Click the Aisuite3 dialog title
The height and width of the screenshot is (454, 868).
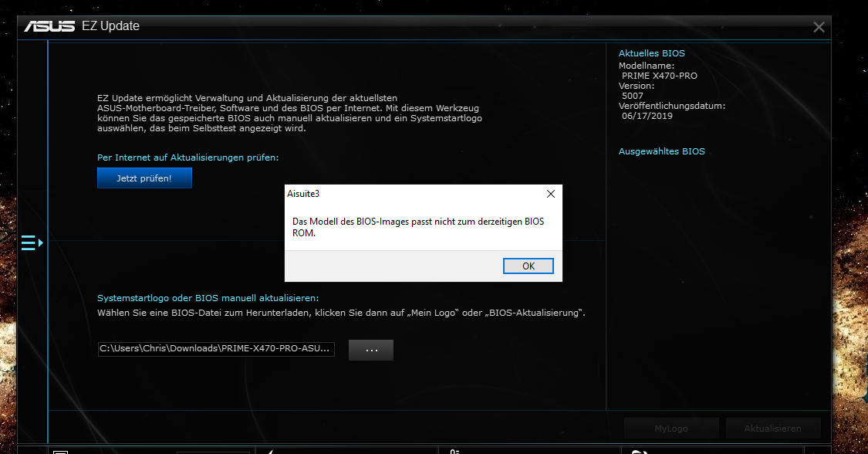coord(302,194)
